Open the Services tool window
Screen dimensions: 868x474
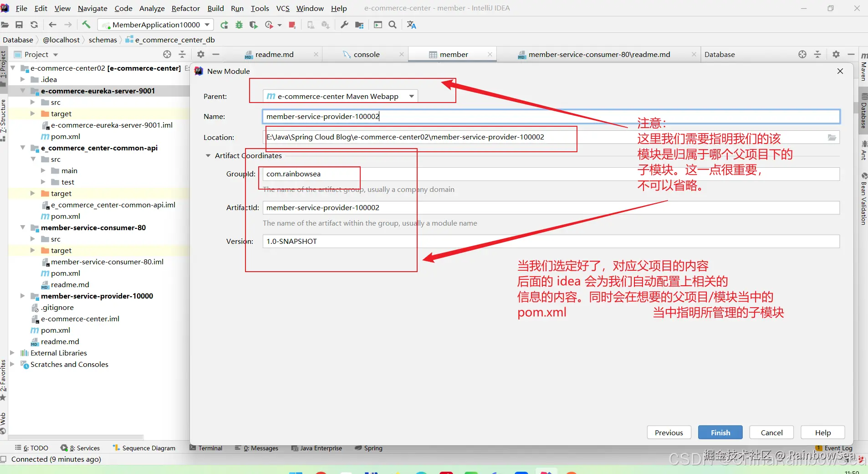(x=80, y=448)
